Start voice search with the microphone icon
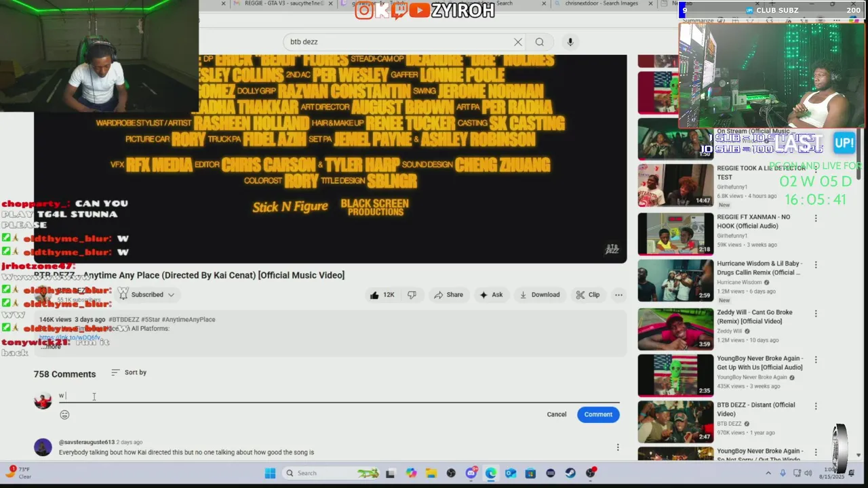868x488 pixels. [570, 42]
